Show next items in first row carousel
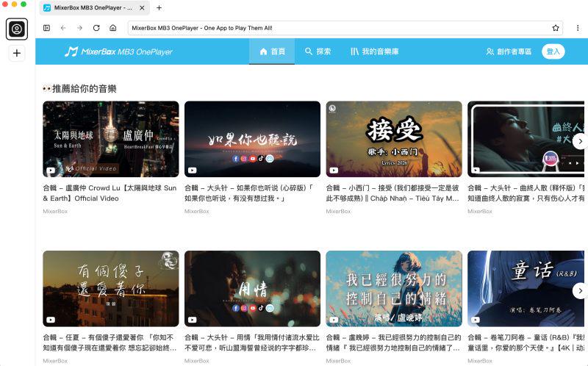This screenshot has height=366, width=588. point(580,141)
